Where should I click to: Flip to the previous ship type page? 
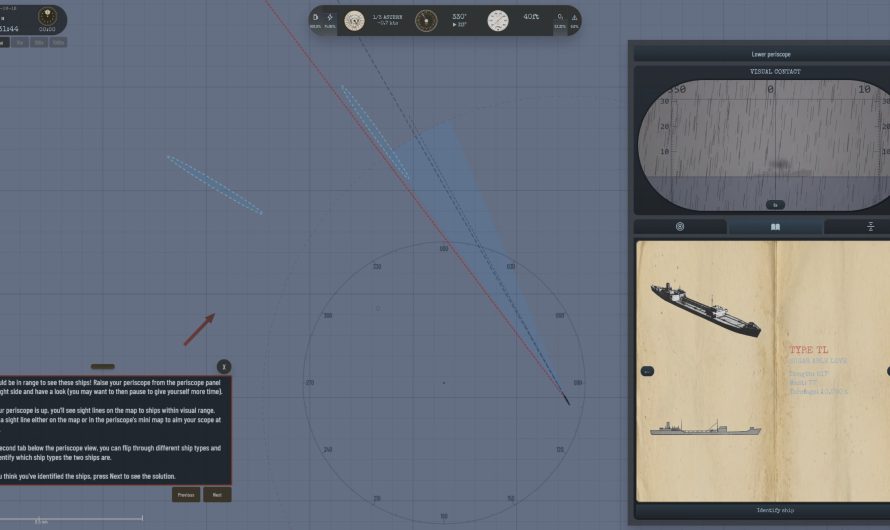point(647,371)
